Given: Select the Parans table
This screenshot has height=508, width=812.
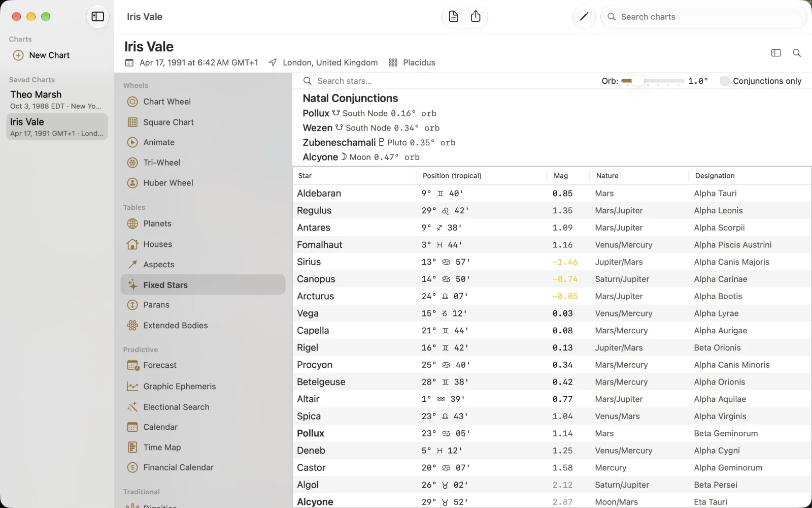Looking at the screenshot, I should [x=203, y=305].
